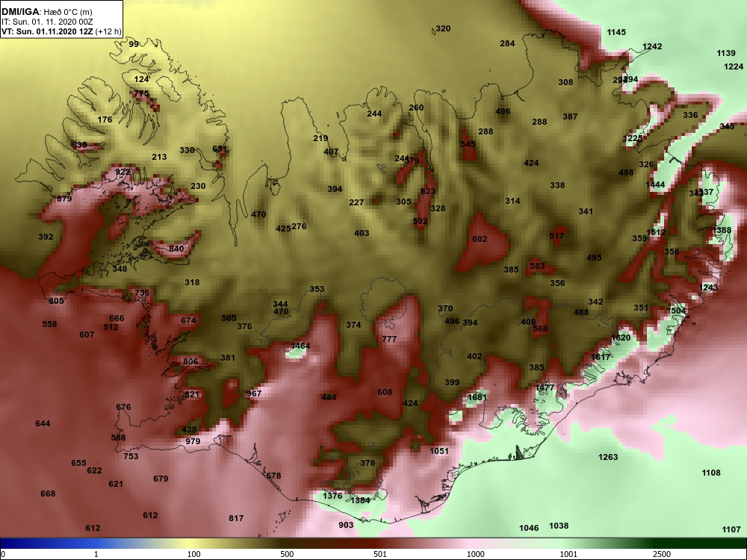Viewport: 747px width, 560px height.
Task: Click the map value 775
Action: click(x=141, y=94)
